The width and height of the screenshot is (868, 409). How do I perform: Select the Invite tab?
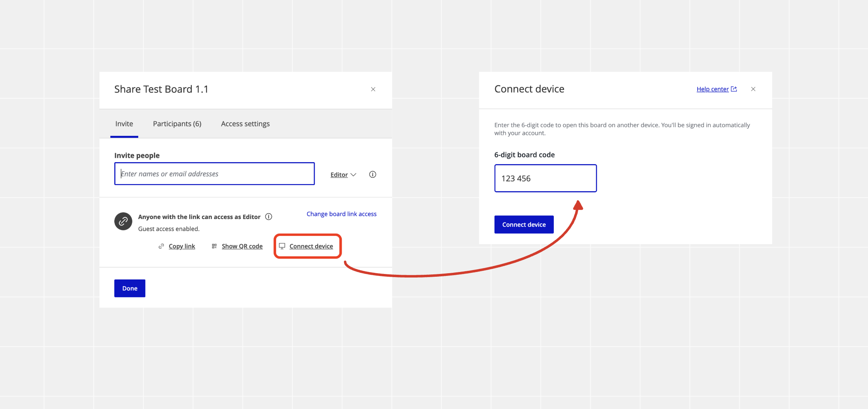124,124
